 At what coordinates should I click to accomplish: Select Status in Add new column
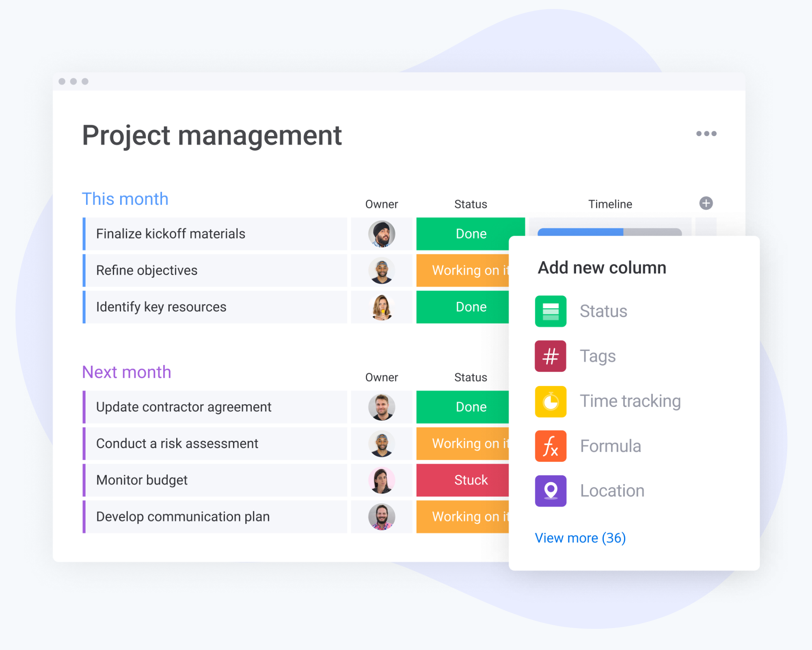(x=603, y=311)
